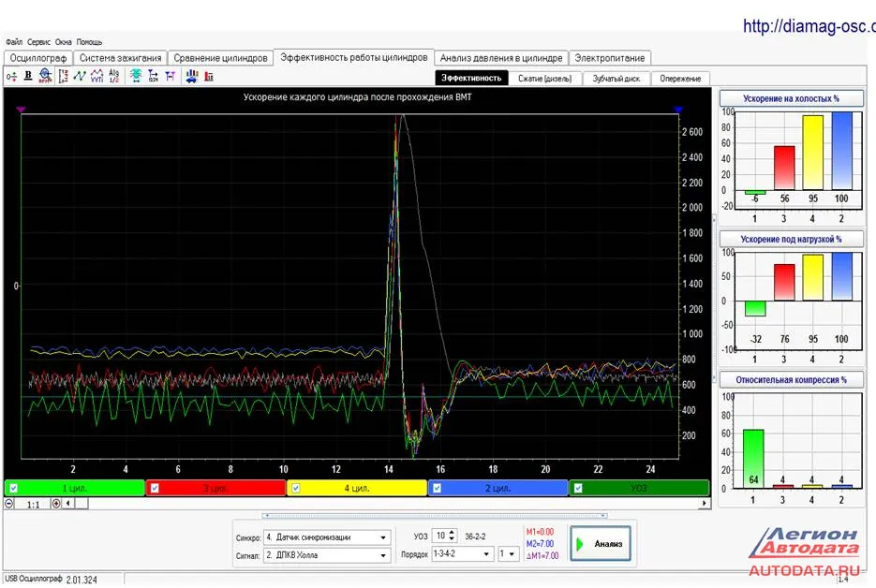This screenshot has height=588, width=876.
Task: Open the Файл menu
Action: pyautogui.click(x=15, y=42)
